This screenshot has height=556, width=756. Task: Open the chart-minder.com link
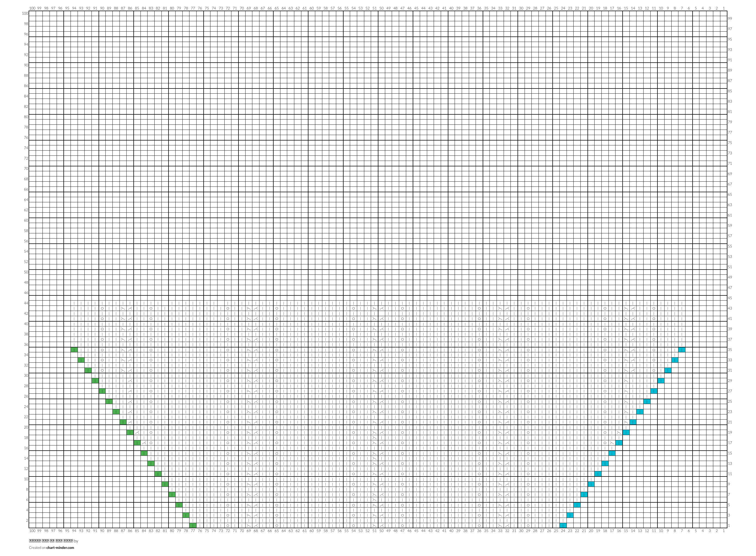tap(60, 548)
